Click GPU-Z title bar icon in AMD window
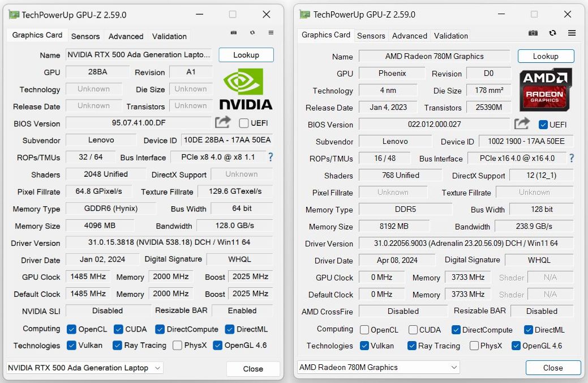The image size is (588, 383). pyautogui.click(x=305, y=15)
